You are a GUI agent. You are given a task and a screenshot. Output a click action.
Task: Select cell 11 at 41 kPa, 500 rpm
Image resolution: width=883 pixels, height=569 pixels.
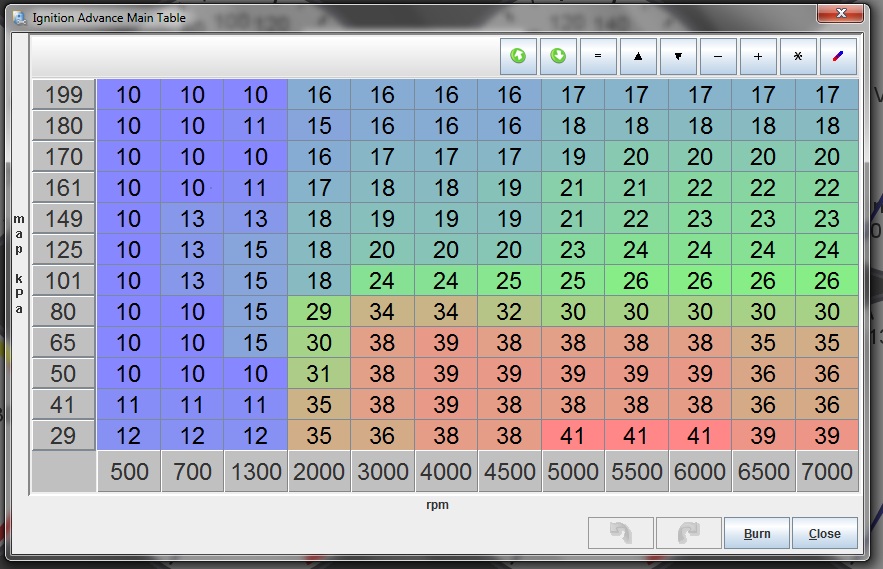coord(129,404)
